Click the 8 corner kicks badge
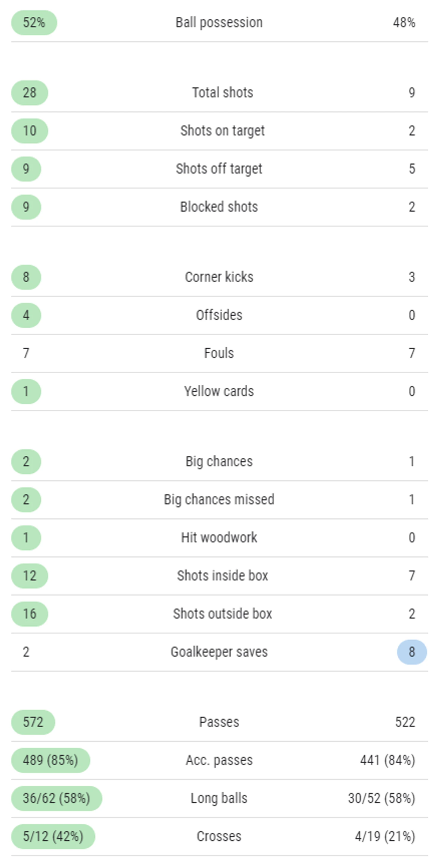 point(26,277)
